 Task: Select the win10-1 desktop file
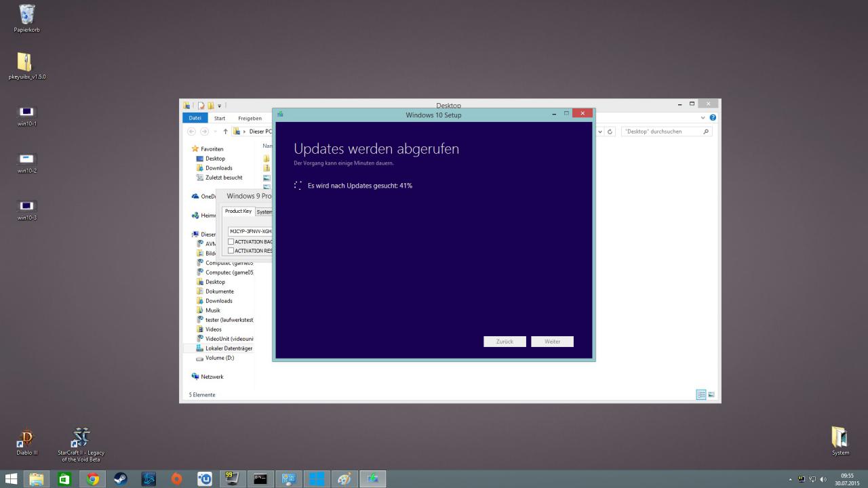pos(26,116)
